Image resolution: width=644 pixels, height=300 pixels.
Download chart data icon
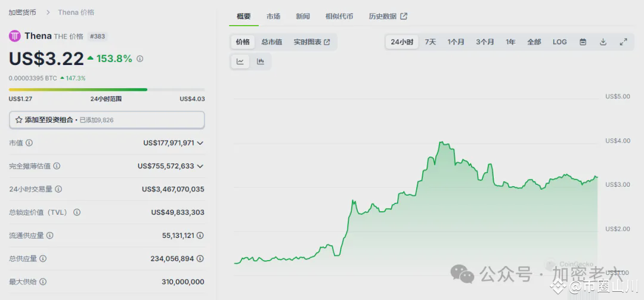tap(603, 42)
